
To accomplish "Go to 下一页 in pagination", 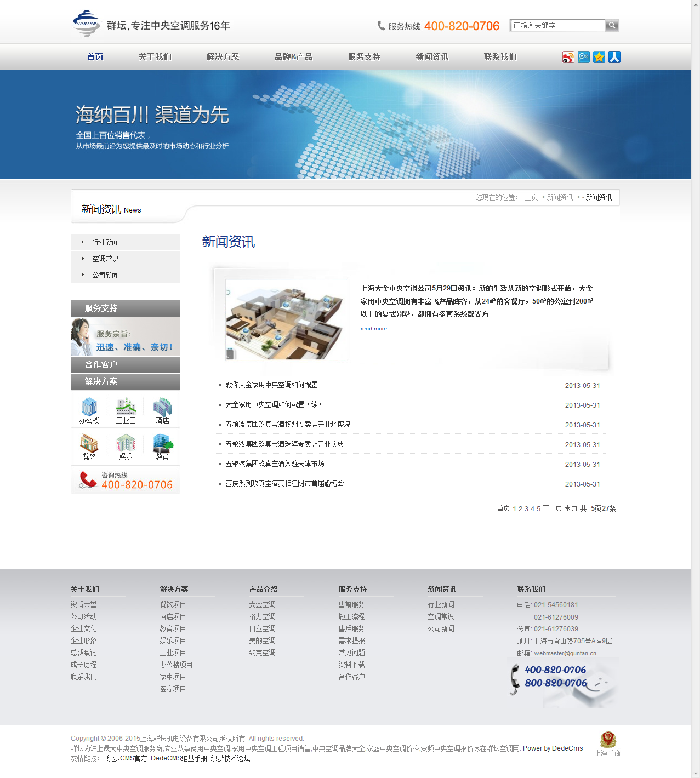I will coord(552,508).
